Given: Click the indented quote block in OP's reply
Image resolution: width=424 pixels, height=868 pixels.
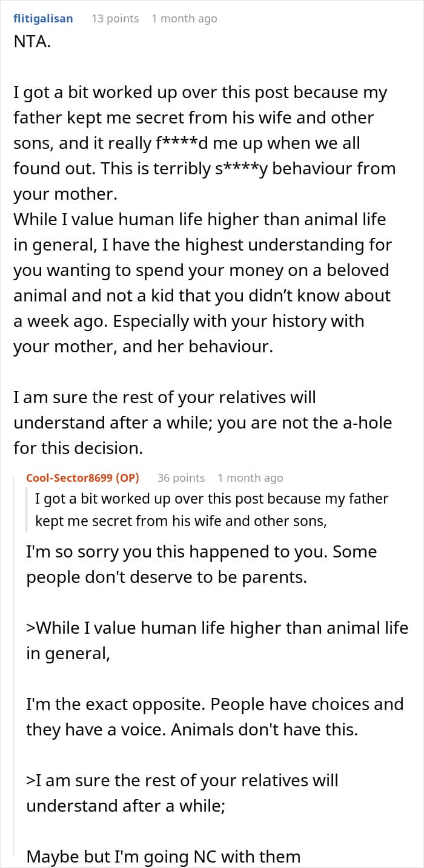Looking at the screenshot, I should click(x=212, y=510).
